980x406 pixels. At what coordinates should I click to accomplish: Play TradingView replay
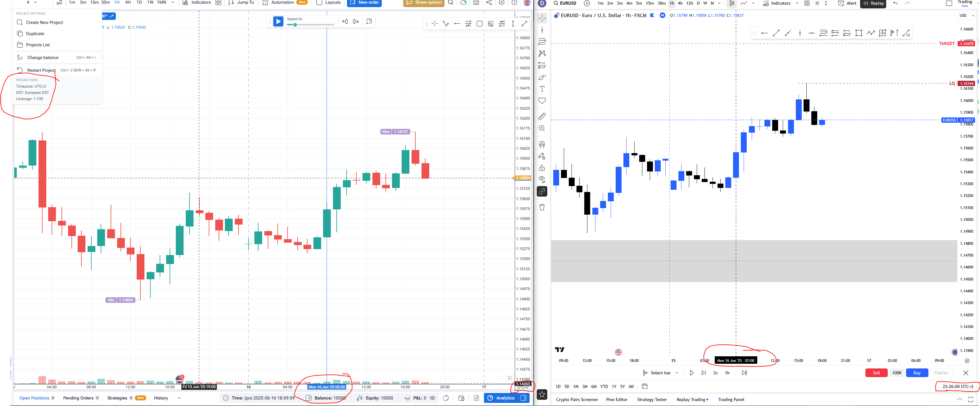pyautogui.click(x=692, y=373)
